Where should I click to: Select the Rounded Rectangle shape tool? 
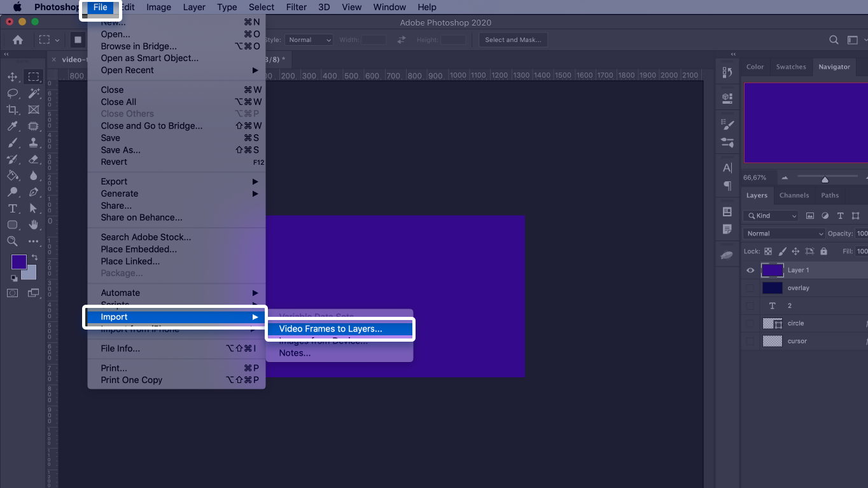(12, 225)
